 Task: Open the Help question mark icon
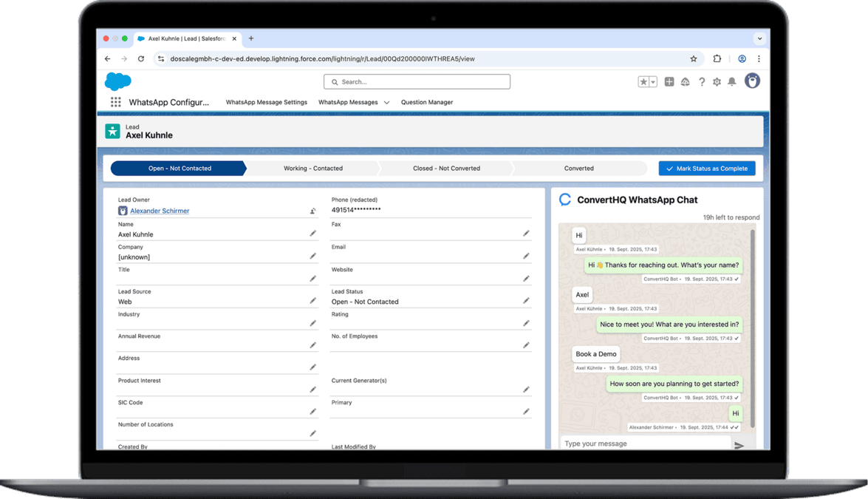[x=701, y=82]
